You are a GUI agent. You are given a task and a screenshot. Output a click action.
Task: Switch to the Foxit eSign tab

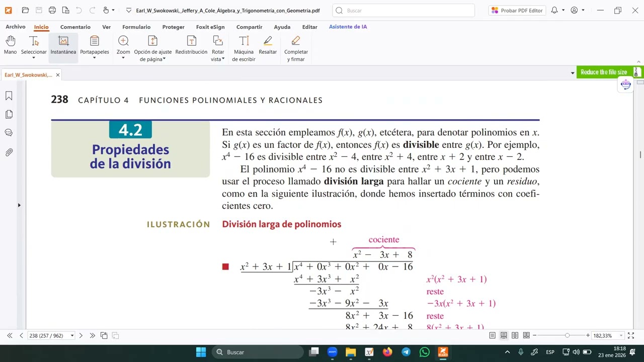pos(210,27)
